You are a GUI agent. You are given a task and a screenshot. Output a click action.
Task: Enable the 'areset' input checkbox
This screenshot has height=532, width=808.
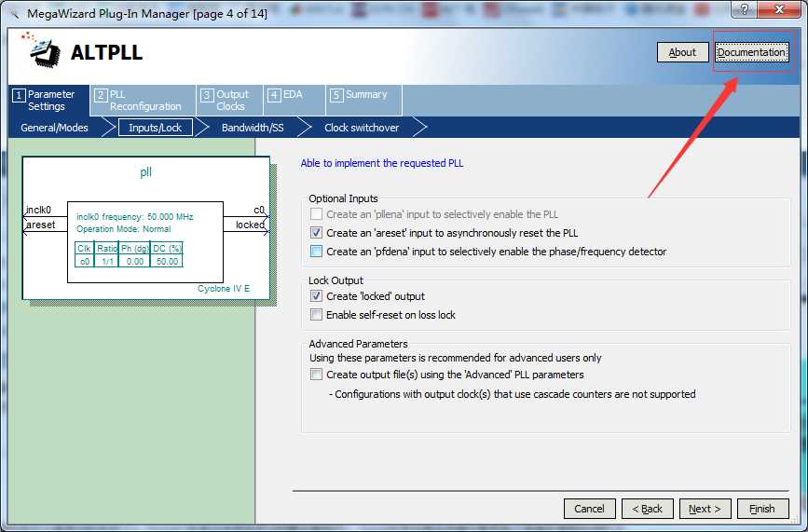(316, 233)
